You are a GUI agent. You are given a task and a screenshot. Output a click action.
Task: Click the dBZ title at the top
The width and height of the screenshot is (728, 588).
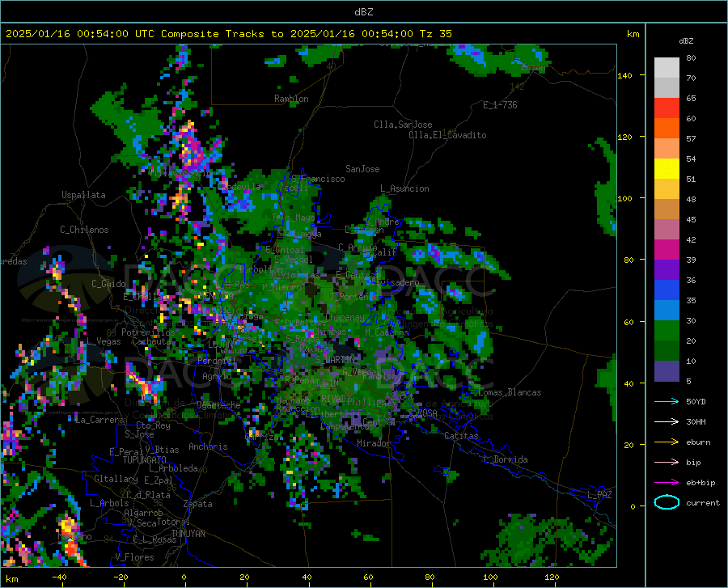click(363, 12)
